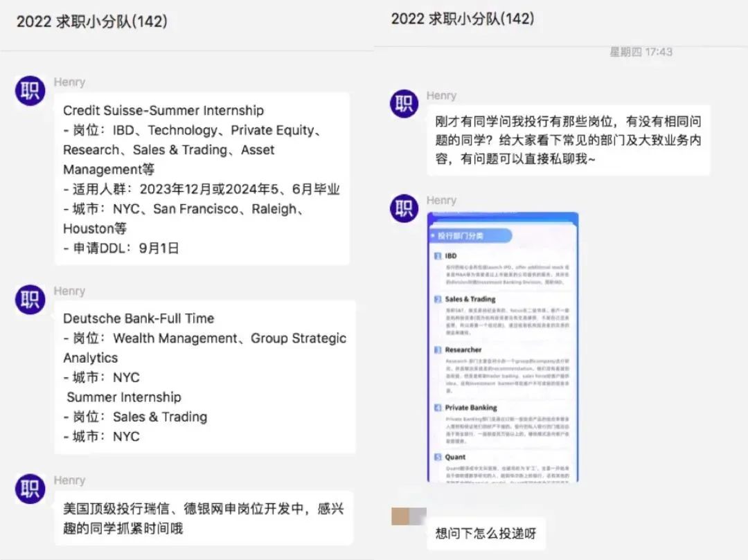The height and width of the screenshot is (560, 748).
Task: Click the line 适用人群：2023年12月或2024年5、6月毕业
Action: (x=202, y=189)
